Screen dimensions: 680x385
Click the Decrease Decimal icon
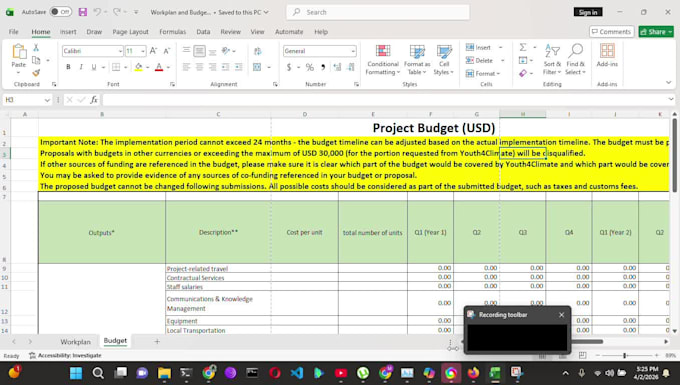pyautogui.click(x=350, y=67)
